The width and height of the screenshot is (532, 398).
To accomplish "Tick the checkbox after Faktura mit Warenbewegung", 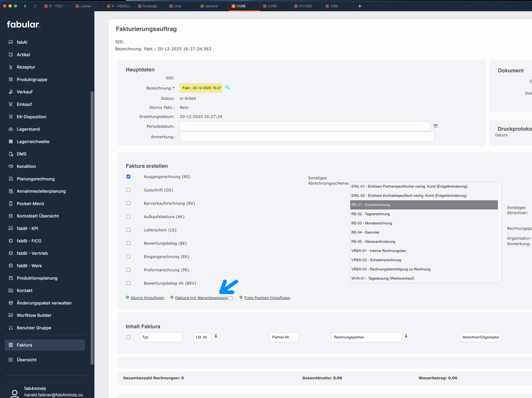I will coord(231,297).
